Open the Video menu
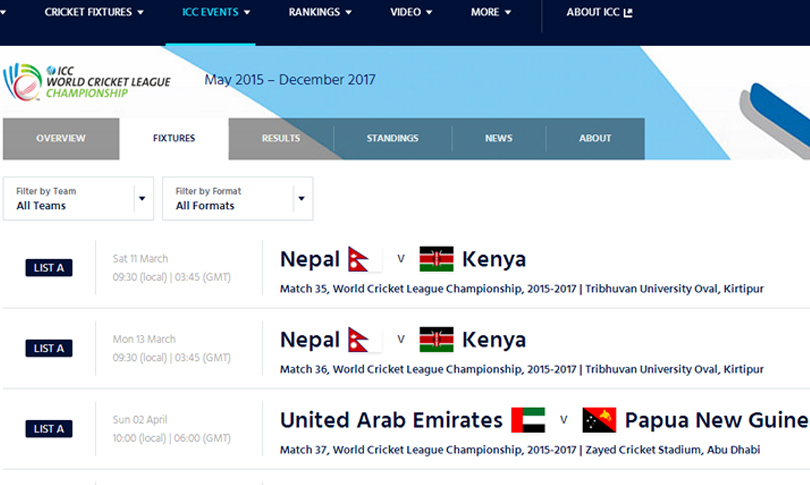This screenshot has height=485, width=810. coord(411,12)
